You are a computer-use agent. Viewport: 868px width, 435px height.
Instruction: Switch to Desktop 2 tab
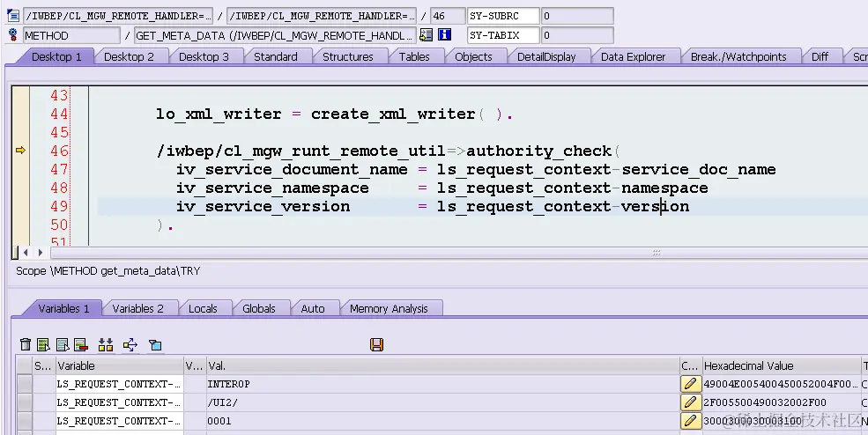click(x=129, y=56)
